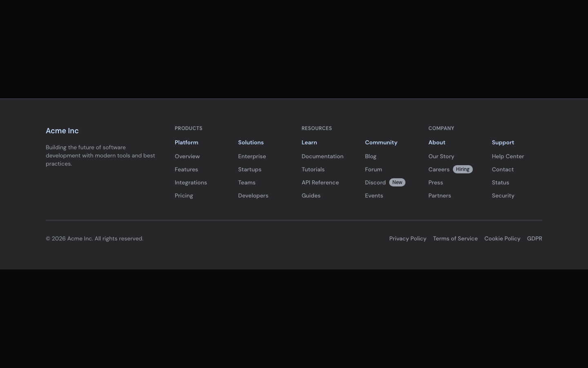Visit the Teams page
The width and height of the screenshot is (588, 368).
coord(247,182)
